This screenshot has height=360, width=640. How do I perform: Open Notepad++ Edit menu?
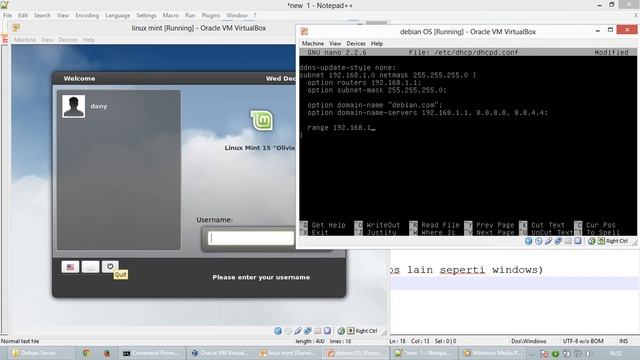pyautogui.click(x=23, y=15)
